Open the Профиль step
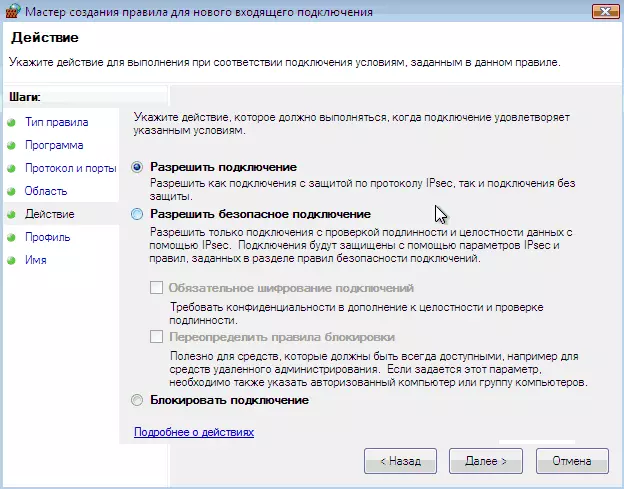 (x=47, y=238)
